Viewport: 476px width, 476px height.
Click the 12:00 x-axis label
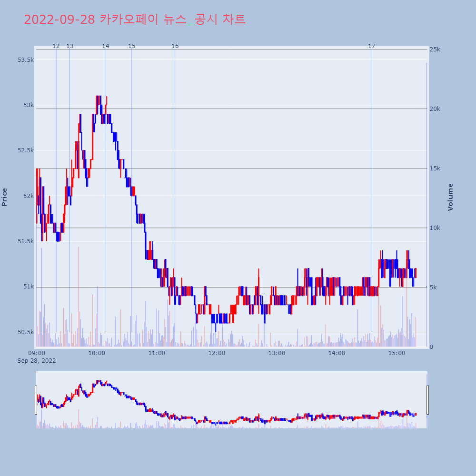tap(217, 353)
